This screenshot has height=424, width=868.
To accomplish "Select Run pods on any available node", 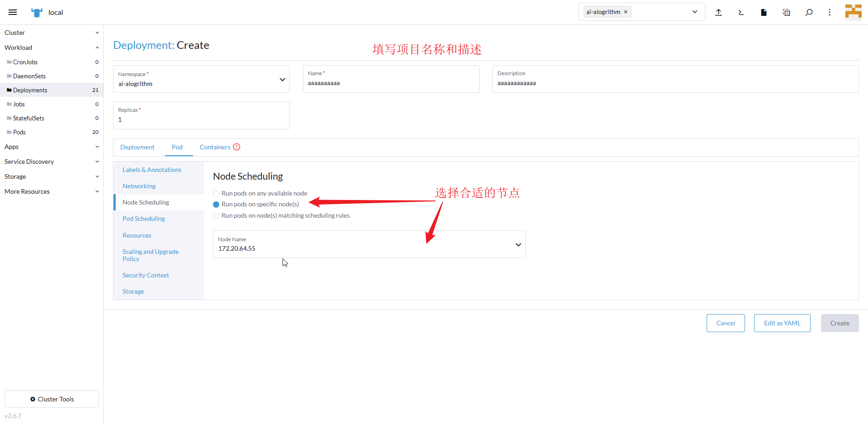I will pos(216,194).
